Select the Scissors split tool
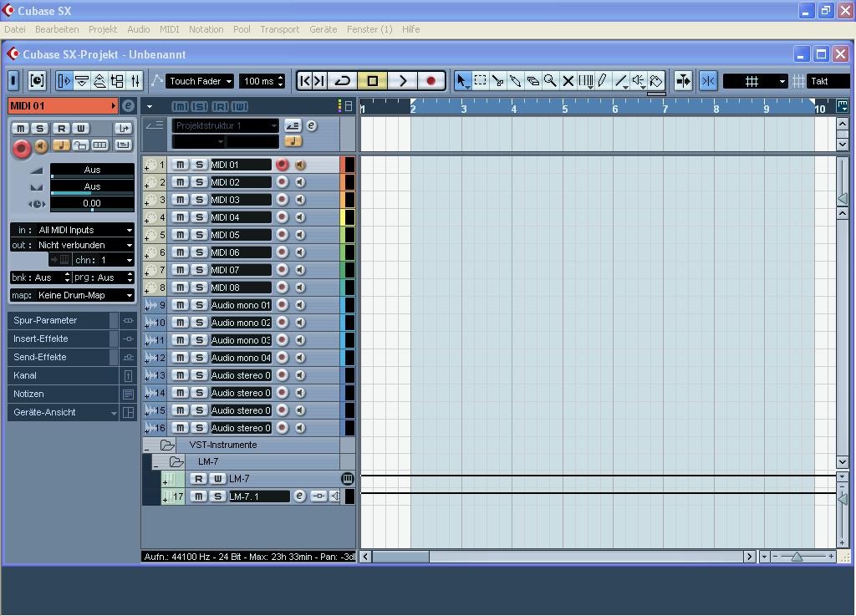 (x=497, y=81)
